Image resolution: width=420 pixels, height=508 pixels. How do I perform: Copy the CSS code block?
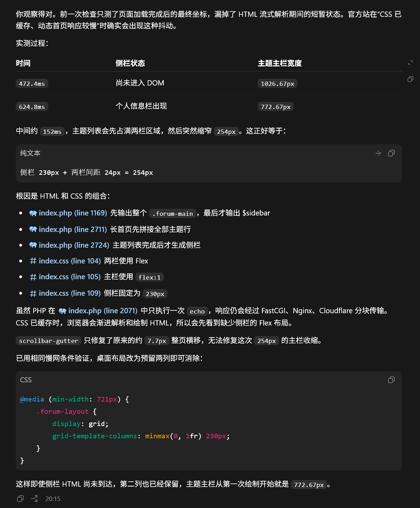tap(391, 380)
